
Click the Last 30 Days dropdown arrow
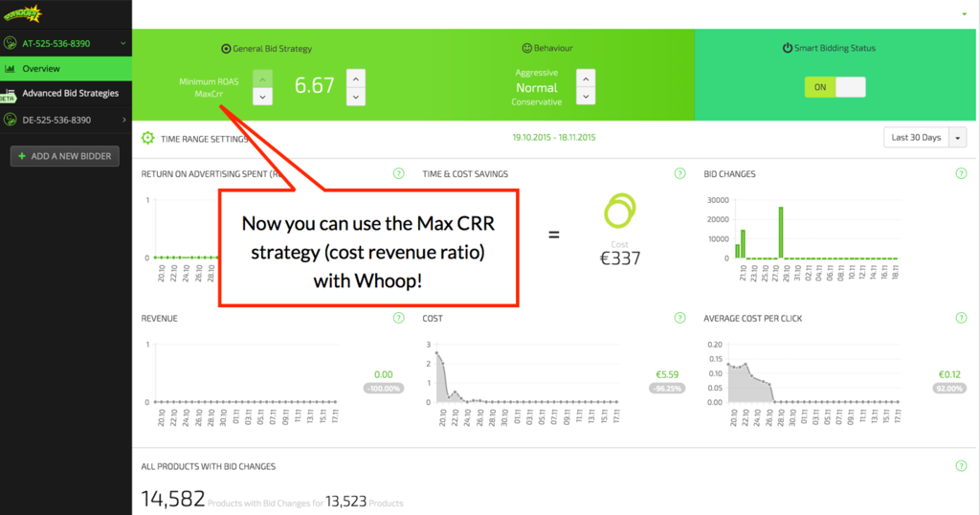(957, 138)
